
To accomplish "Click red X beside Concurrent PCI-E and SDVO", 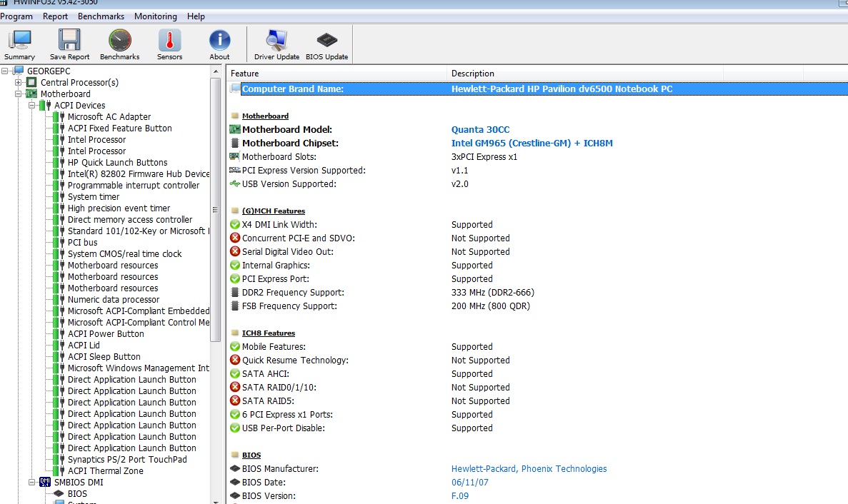I will [x=235, y=238].
